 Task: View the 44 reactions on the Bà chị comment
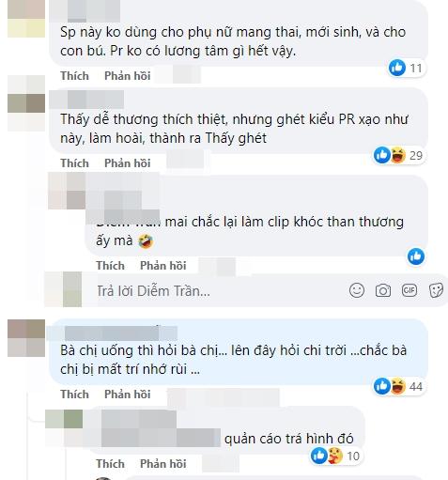(398, 386)
